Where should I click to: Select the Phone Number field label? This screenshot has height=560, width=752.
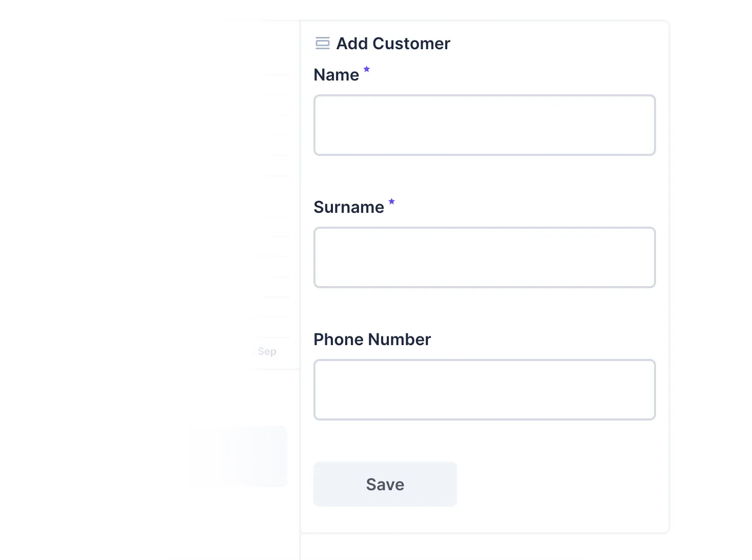tap(372, 339)
